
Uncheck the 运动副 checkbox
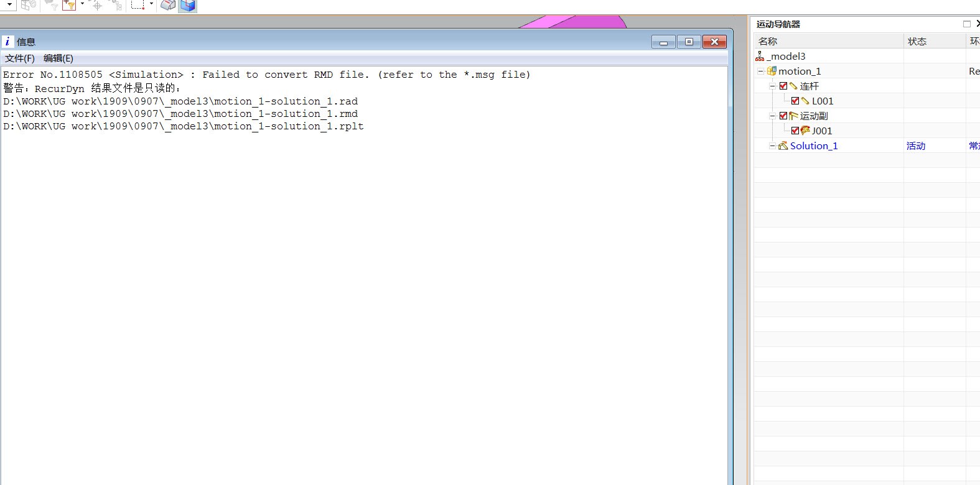click(783, 116)
